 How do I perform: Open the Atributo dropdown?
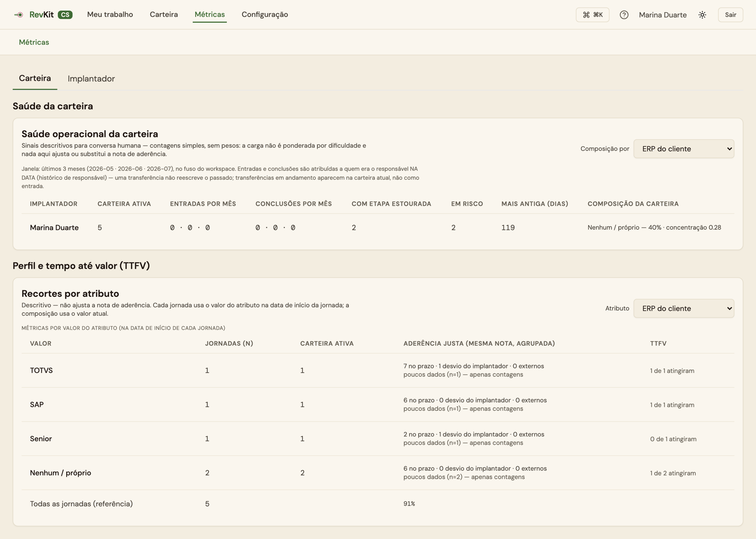(684, 308)
